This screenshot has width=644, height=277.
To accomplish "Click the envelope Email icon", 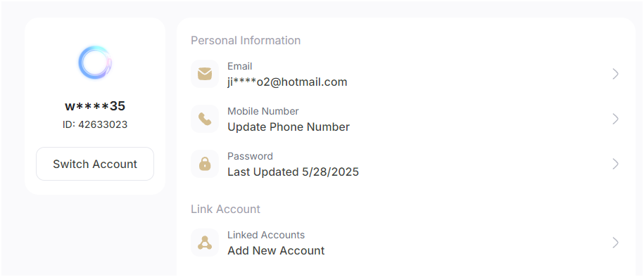I will click(x=205, y=74).
